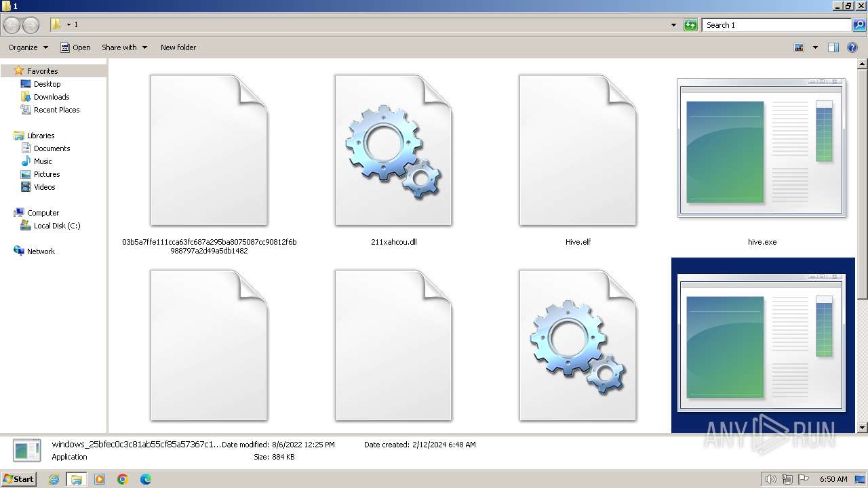
Task: Click Date created value in details pane
Action: (443, 445)
